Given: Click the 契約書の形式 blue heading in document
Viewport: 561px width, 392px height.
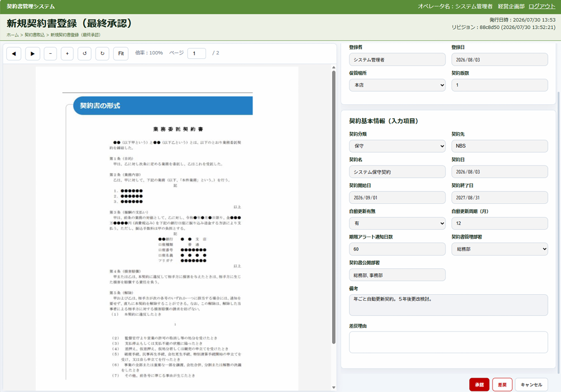Looking at the screenshot, I should pyautogui.click(x=163, y=105).
